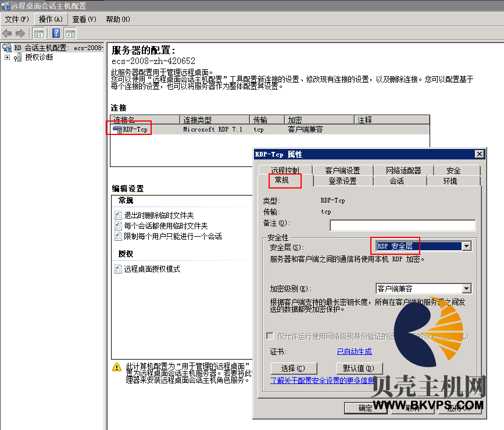504x430 pixels.
Task: Click the 已自动生成 certificate link
Action: 354,351
